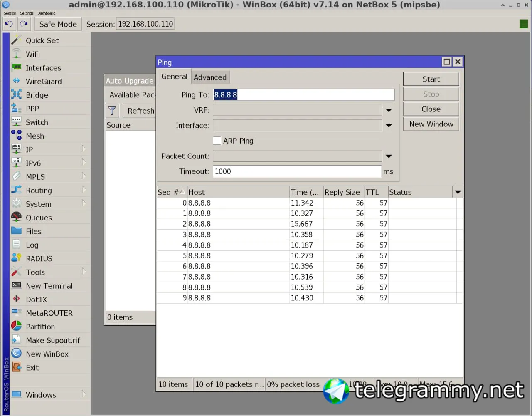Focus the Ping To address field
Viewport: 532px width, 416px height.
click(x=303, y=95)
